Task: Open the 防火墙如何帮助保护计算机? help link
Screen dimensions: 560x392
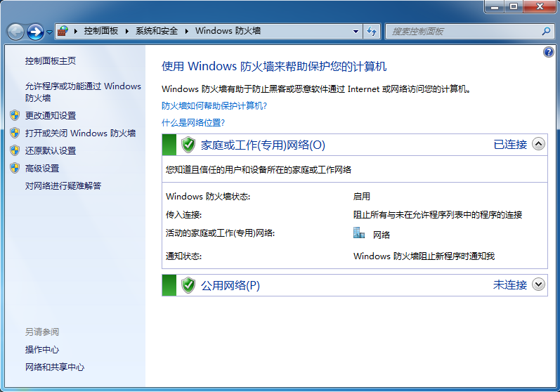Action: click(214, 105)
